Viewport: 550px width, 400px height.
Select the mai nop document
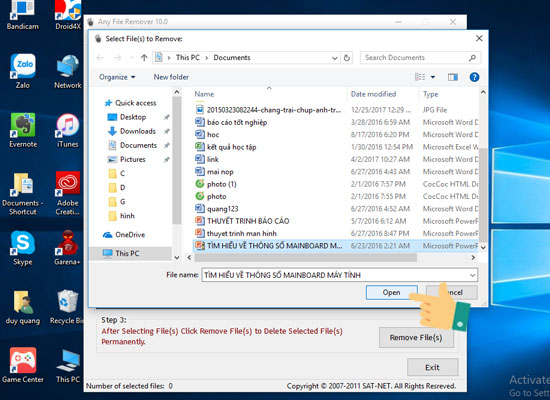point(220,172)
